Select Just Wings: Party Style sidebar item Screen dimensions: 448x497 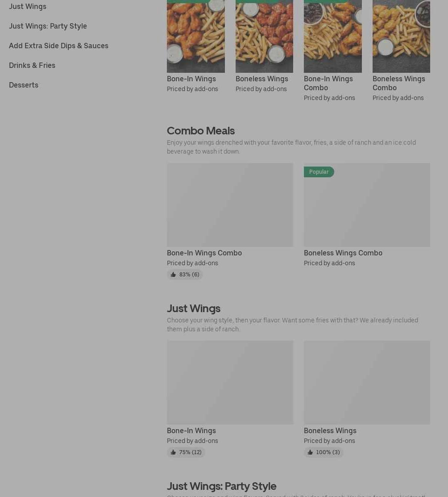pyautogui.click(x=48, y=26)
